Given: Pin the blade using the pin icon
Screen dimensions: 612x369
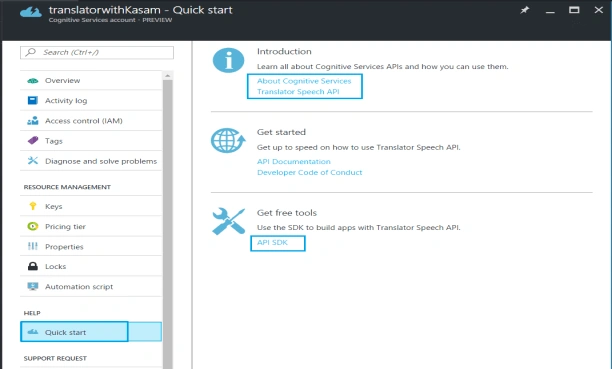Looking at the screenshot, I should 525,10.
